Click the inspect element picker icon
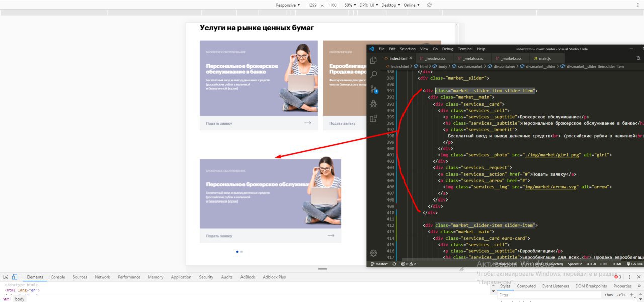The height and width of the screenshot is (302, 644). tap(6, 277)
